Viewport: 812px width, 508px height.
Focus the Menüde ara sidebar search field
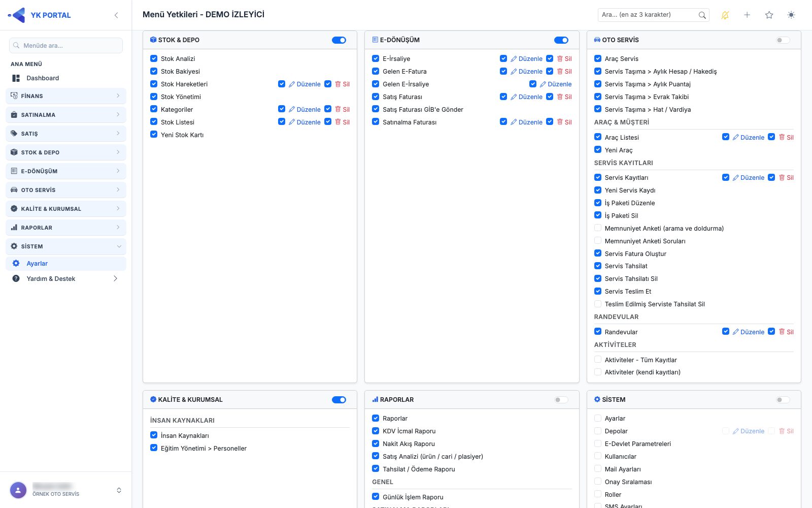coord(66,45)
